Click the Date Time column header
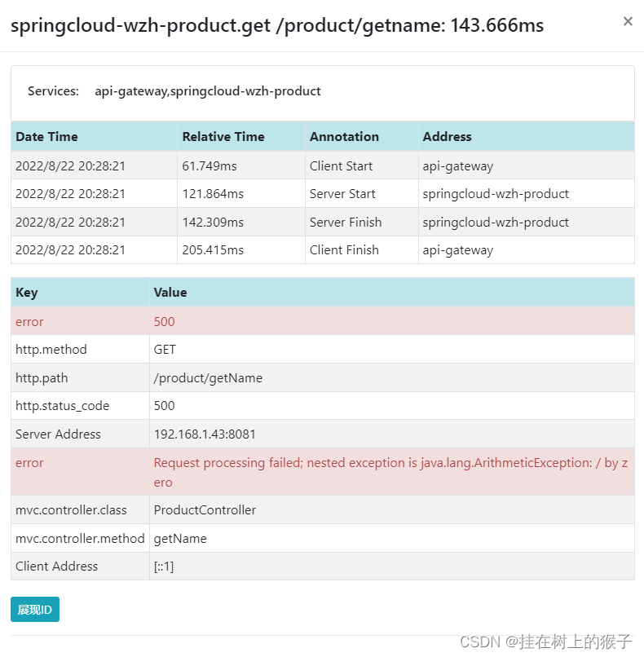Image resolution: width=644 pixels, height=657 pixels. pos(44,136)
